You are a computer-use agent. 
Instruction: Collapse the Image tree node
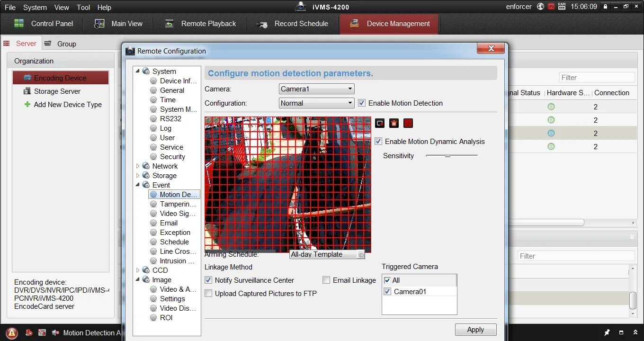click(x=138, y=279)
